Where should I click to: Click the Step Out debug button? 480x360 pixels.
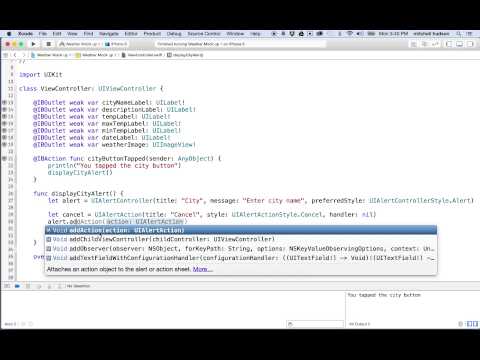tap(60, 286)
